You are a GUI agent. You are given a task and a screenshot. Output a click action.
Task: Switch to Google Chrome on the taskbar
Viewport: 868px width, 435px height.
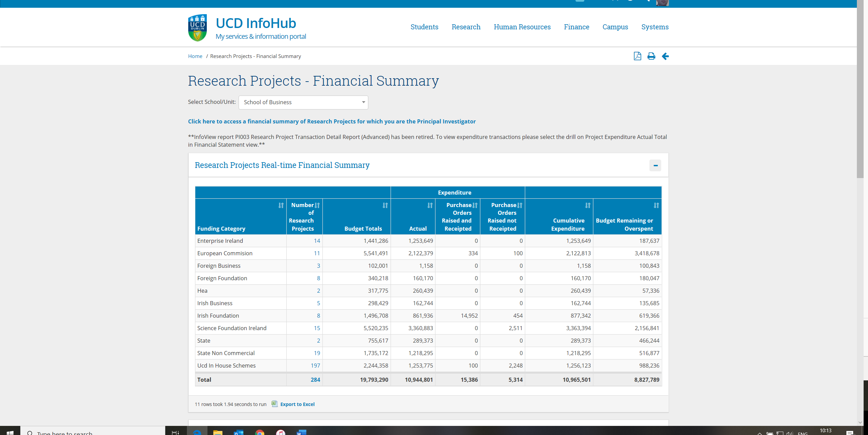click(260, 432)
